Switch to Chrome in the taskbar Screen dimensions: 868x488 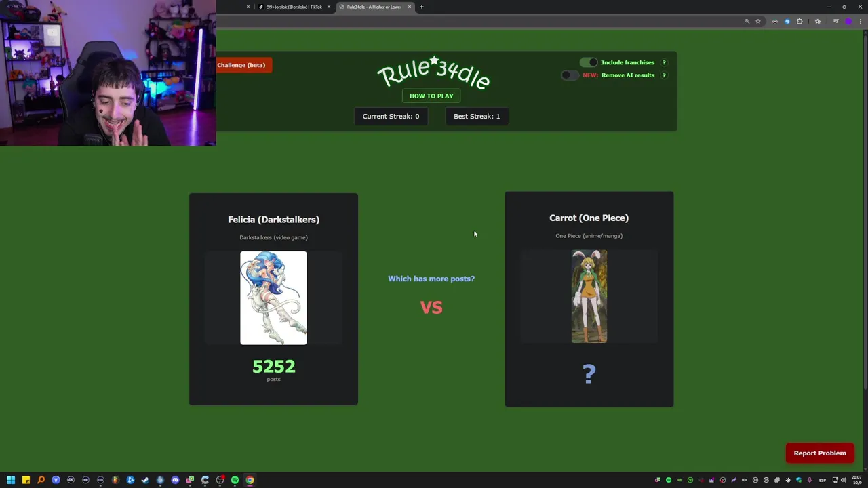(250, 480)
